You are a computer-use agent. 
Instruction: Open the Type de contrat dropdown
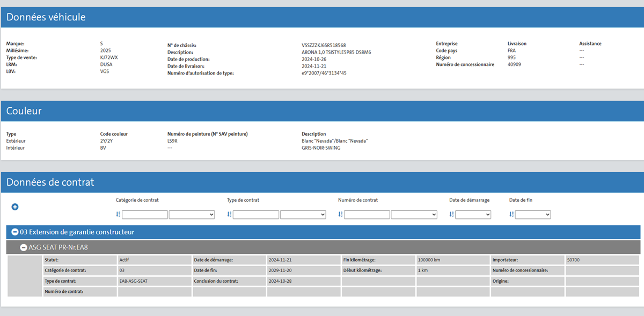(303, 215)
